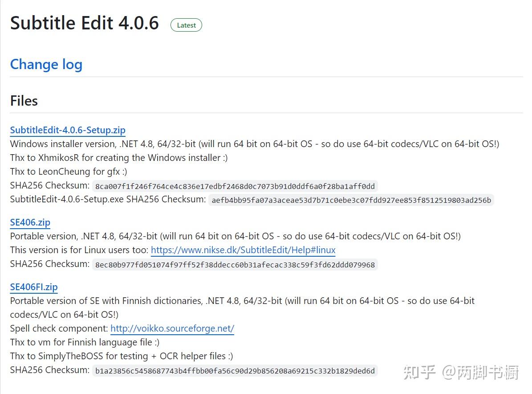
Task: Download the SE406.zip portable version
Action: pyautogui.click(x=30, y=222)
